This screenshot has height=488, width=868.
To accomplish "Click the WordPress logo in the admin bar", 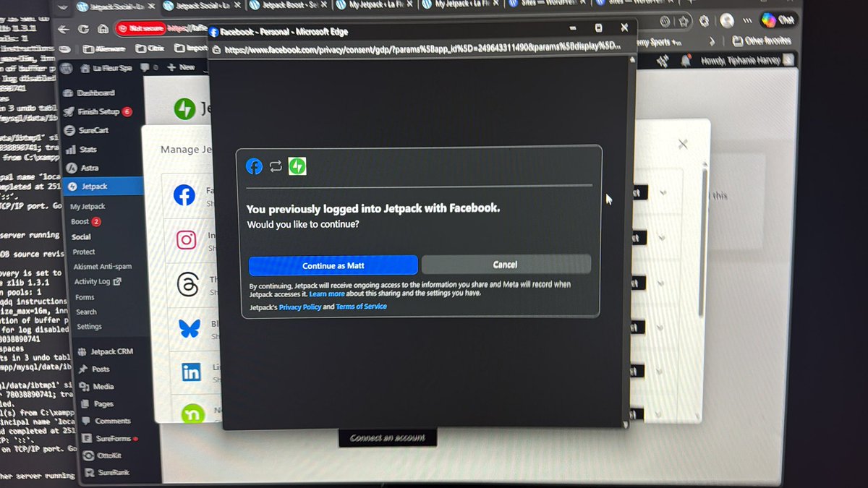I will point(67,69).
